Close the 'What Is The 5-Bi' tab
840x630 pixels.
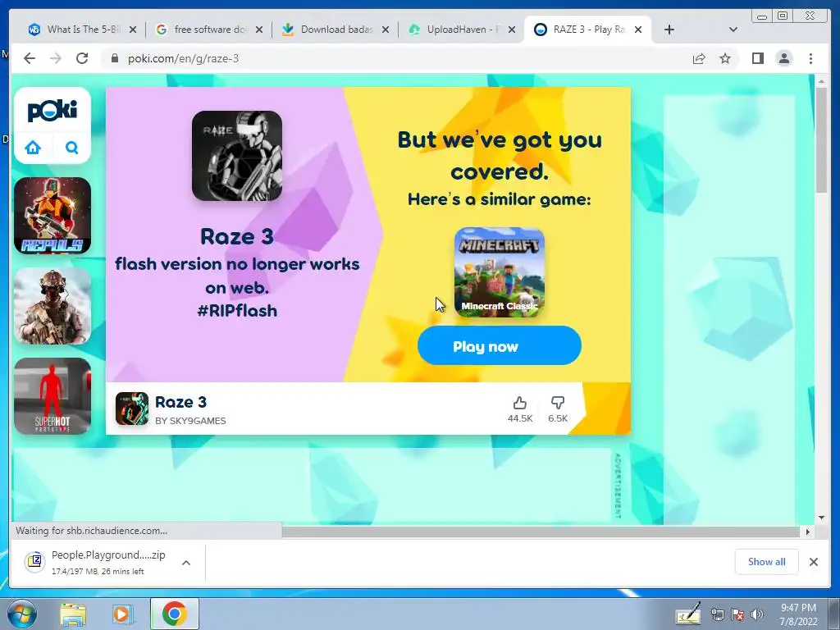click(x=133, y=30)
